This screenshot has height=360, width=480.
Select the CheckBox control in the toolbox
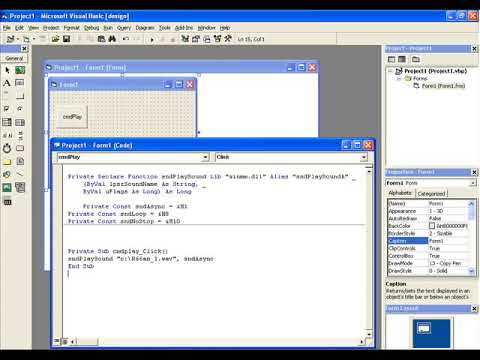7,109
